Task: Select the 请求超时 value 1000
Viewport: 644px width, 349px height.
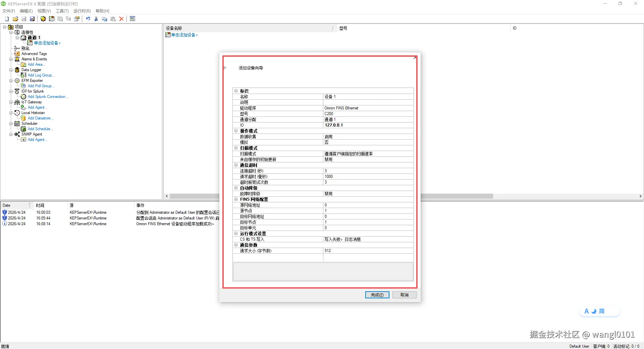Action: click(368, 177)
